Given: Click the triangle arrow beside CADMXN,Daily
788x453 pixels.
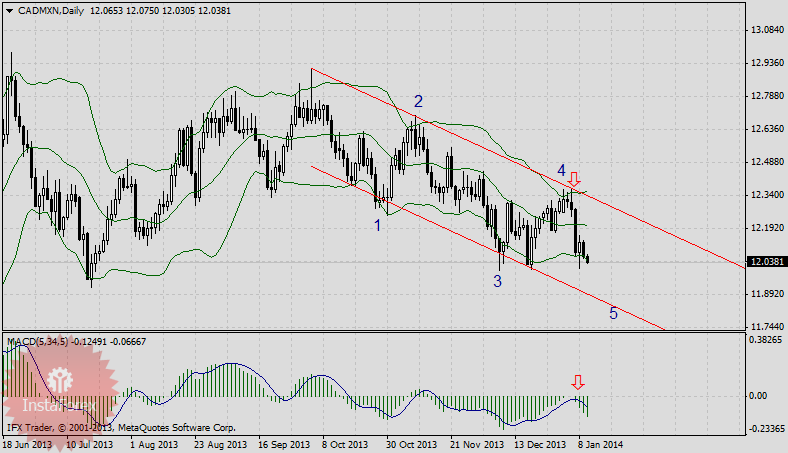Looking at the screenshot, I should (9, 10).
